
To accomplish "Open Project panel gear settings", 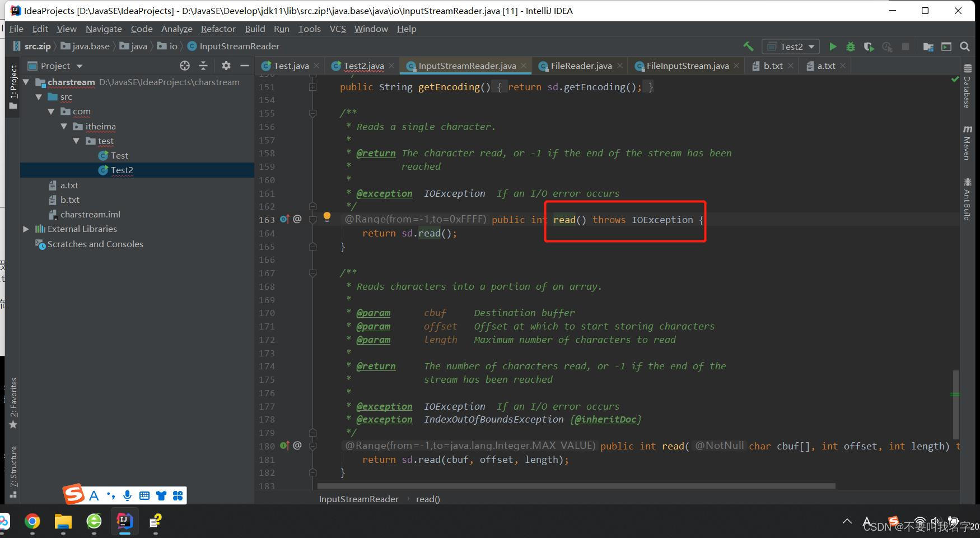I will (x=226, y=66).
